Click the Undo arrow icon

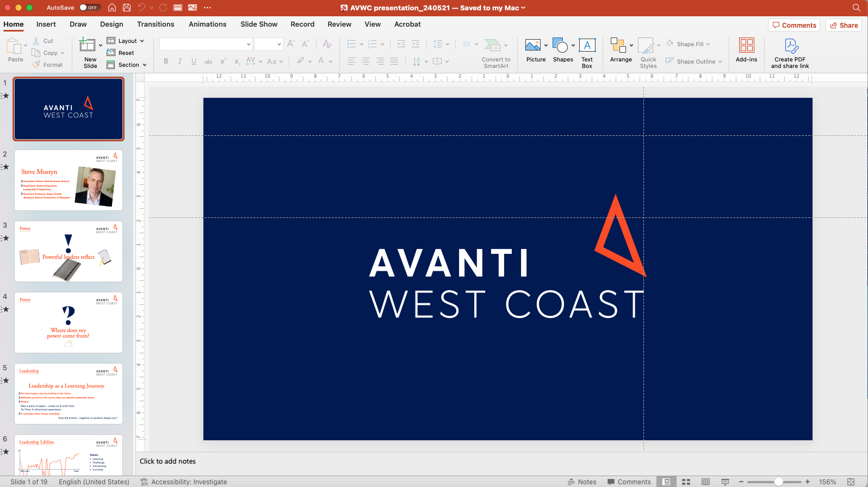pos(141,8)
